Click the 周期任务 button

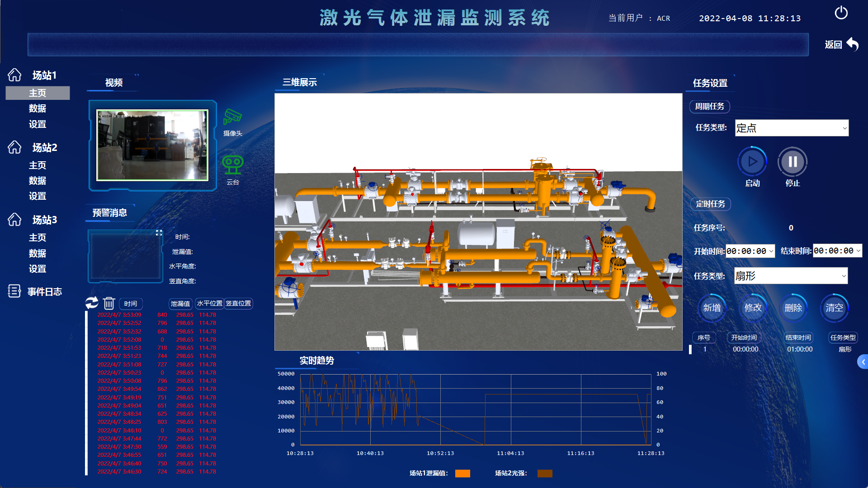(710, 106)
